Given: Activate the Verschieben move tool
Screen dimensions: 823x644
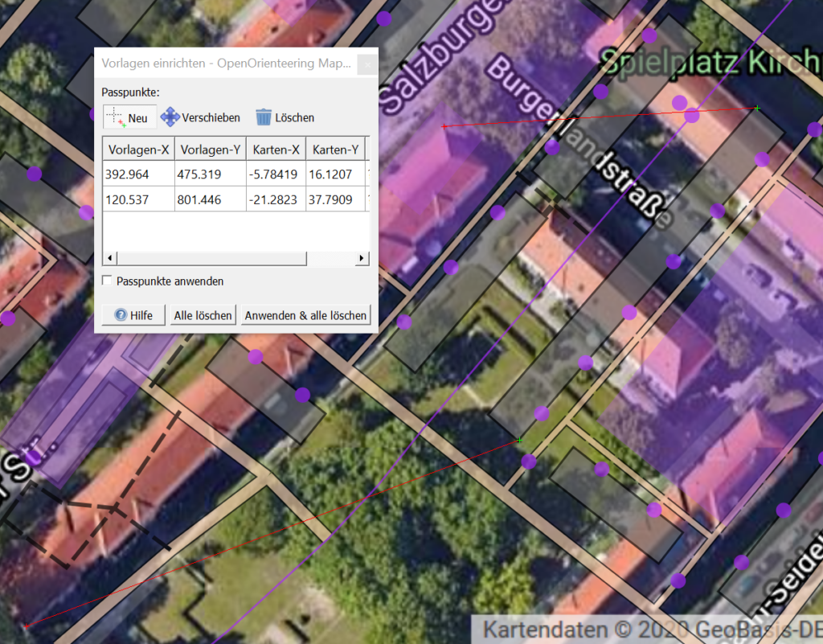Looking at the screenshot, I should 201,117.
